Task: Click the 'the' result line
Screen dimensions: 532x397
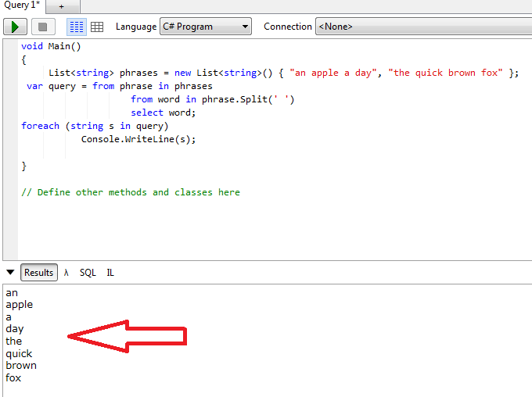Action: pos(13,341)
